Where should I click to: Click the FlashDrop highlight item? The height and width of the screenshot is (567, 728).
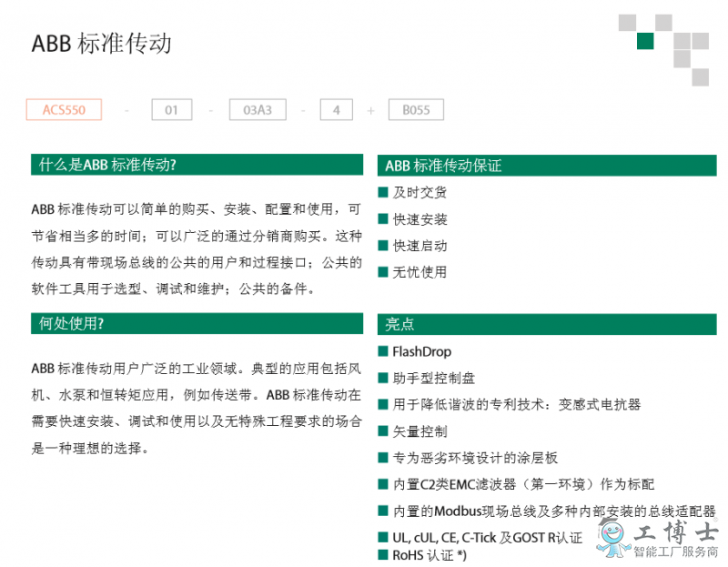[x=415, y=351]
